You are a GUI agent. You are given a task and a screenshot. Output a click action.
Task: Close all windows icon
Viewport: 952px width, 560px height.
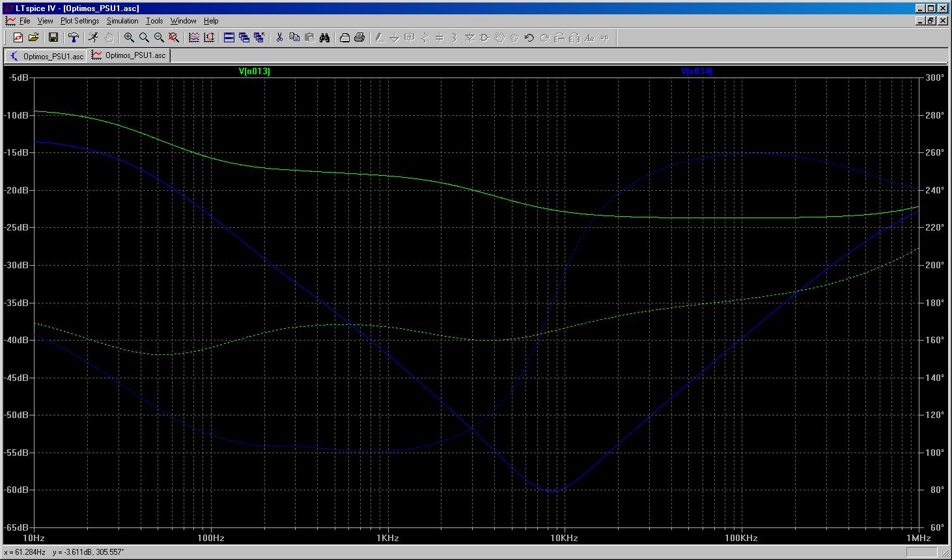pyautogui.click(x=259, y=38)
